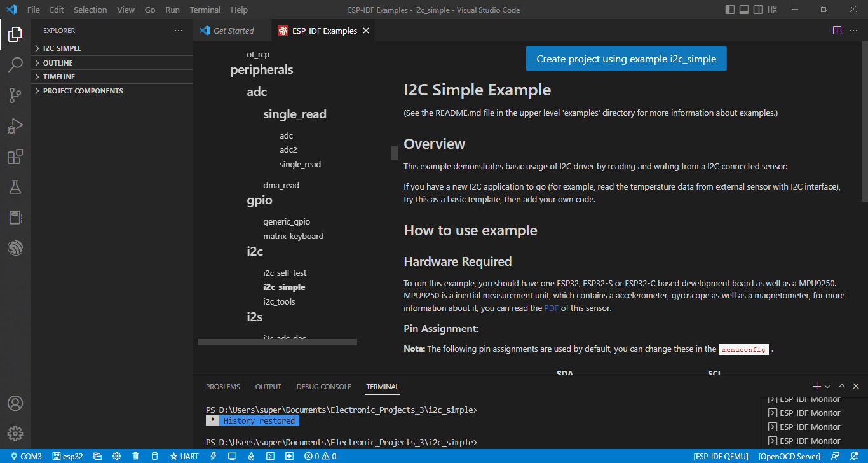The image size is (868, 463).
Task: Select the i2c_self_test example
Action: (x=285, y=273)
